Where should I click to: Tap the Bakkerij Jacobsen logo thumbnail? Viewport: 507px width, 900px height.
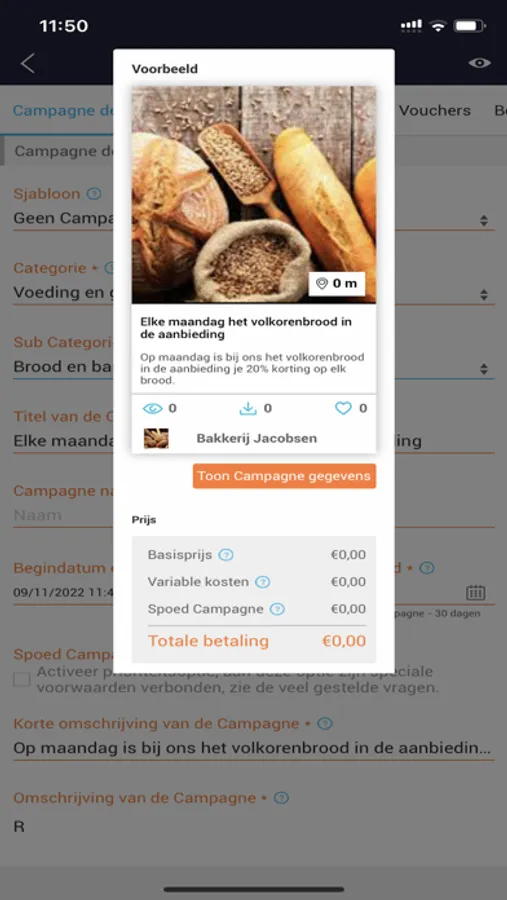[x=156, y=439]
